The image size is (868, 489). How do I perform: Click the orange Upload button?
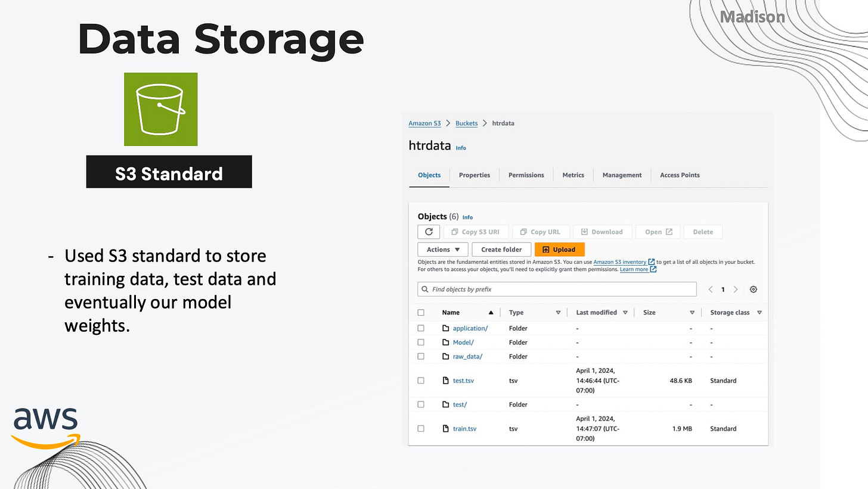559,250
